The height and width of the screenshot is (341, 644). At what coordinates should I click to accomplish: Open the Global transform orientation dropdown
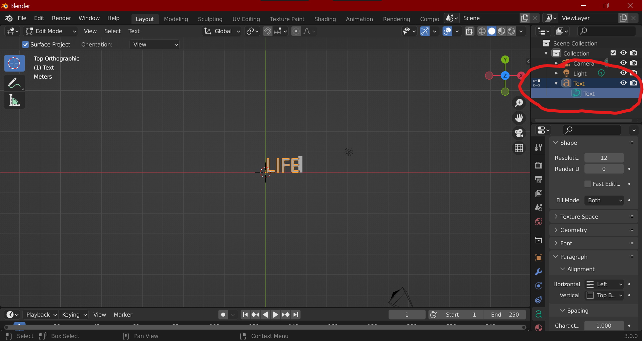222,31
